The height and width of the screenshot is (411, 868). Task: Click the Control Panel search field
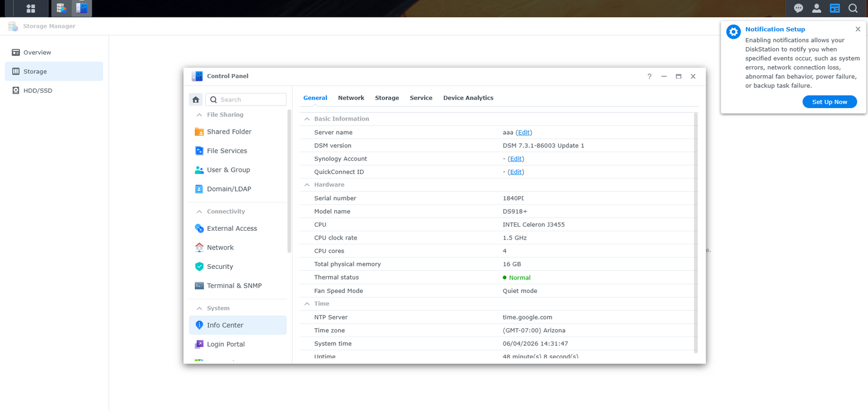(x=246, y=99)
